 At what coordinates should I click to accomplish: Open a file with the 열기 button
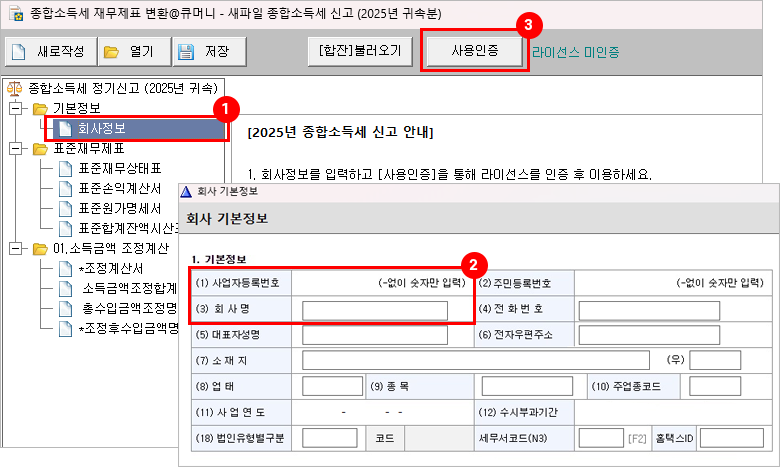point(134,51)
